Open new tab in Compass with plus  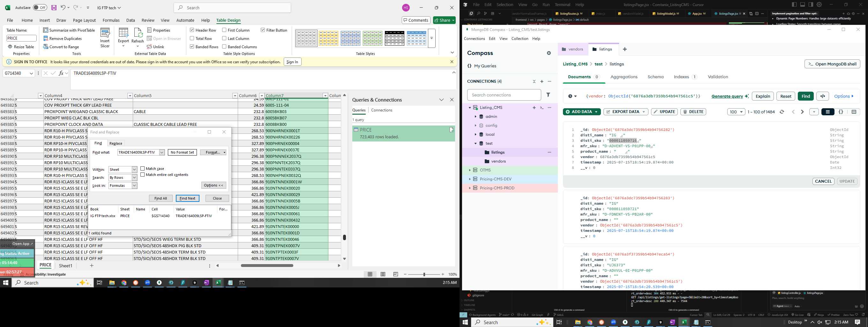pyautogui.click(x=625, y=49)
